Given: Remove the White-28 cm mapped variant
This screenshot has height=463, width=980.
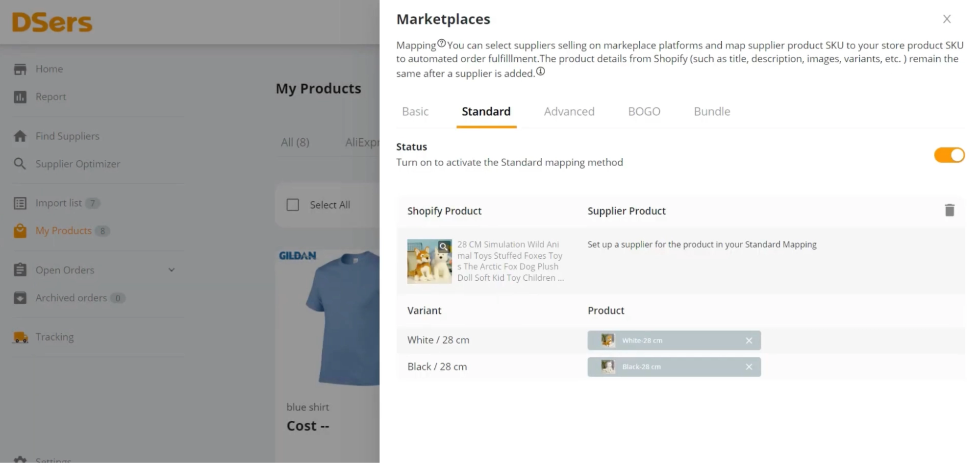Looking at the screenshot, I should [749, 341].
